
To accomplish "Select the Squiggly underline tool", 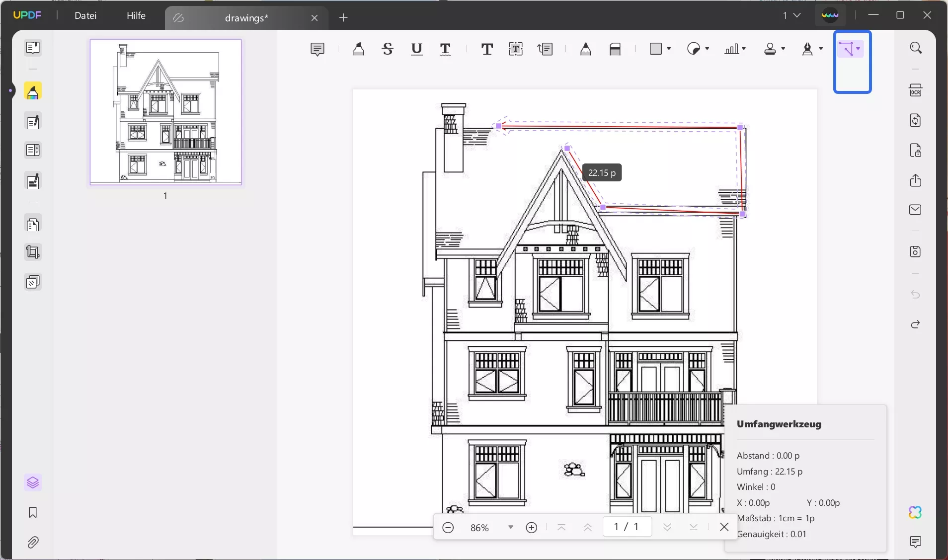I will pos(446,49).
